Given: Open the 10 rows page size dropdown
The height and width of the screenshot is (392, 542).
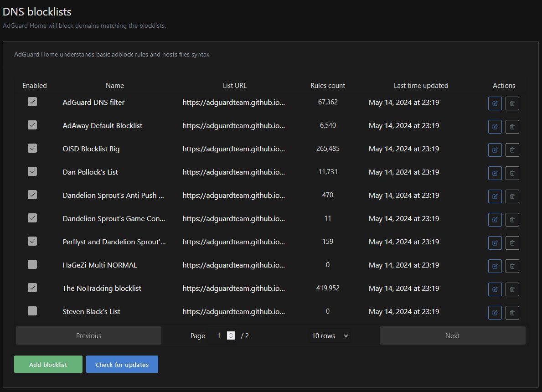Looking at the screenshot, I should tap(329, 335).
